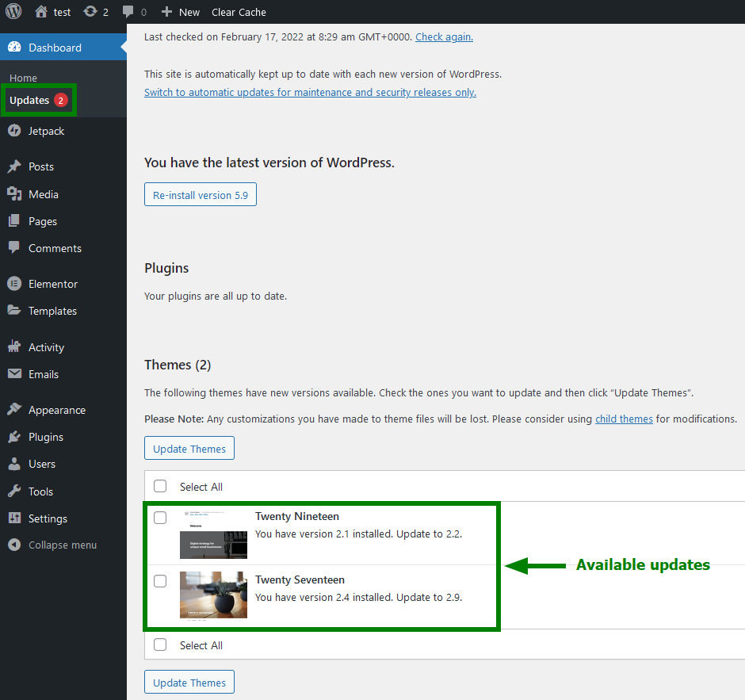
Task: Click the Collapse menu arrow icon
Action: click(15, 545)
